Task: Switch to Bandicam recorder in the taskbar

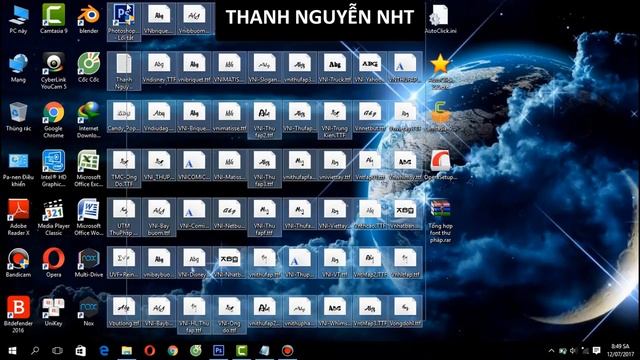Action: click(287, 351)
